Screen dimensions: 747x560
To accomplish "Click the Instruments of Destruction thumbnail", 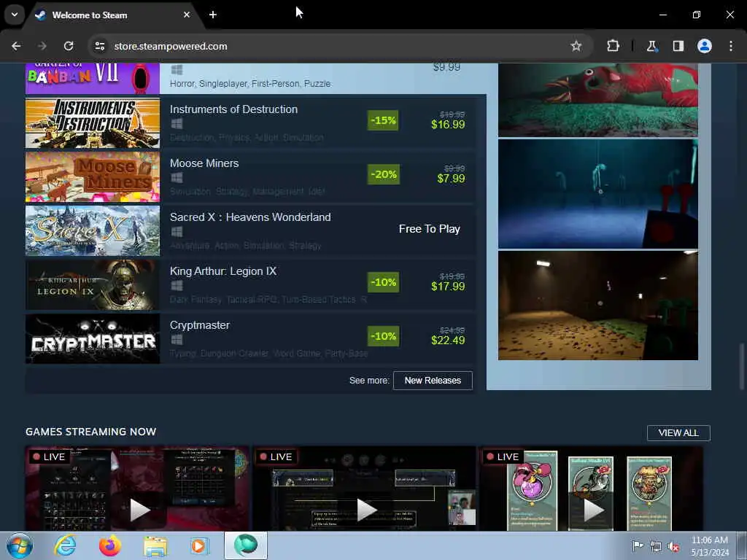I will click(x=93, y=122).
